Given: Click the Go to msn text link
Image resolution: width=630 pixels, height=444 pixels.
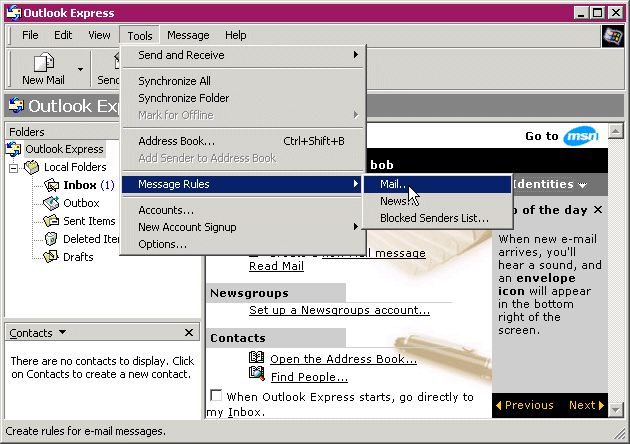Looking at the screenshot, I should coord(542,136).
